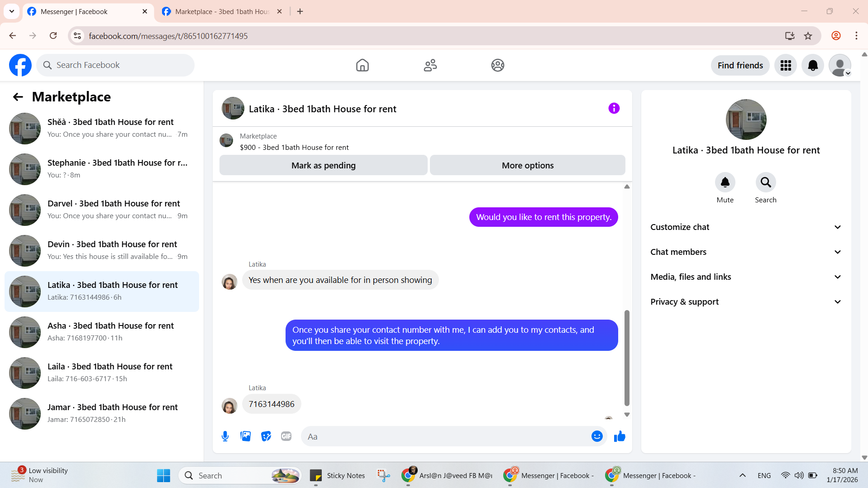Search within the conversation

(766, 182)
